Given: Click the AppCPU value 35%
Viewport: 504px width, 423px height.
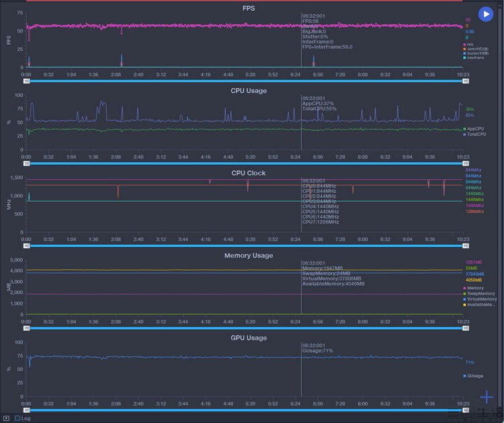Looking at the screenshot, I should [x=470, y=110].
